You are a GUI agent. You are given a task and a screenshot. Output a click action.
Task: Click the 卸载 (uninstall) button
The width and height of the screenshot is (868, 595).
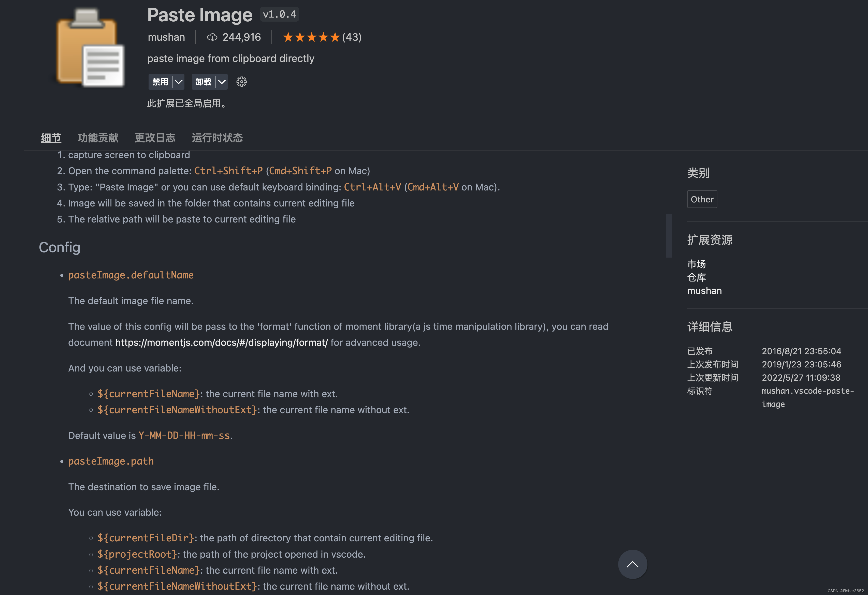(x=204, y=82)
